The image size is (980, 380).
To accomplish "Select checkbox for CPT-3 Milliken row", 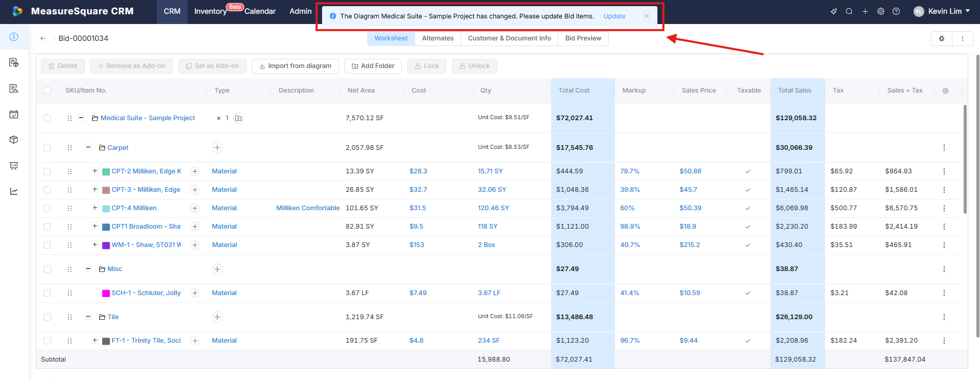I will coord(47,190).
